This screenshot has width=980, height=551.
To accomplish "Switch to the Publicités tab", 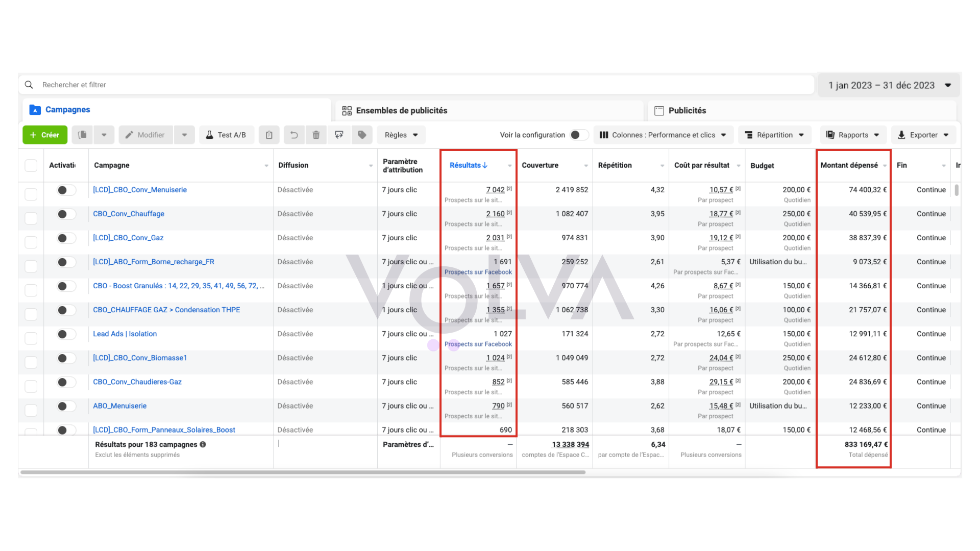I will (687, 110).
